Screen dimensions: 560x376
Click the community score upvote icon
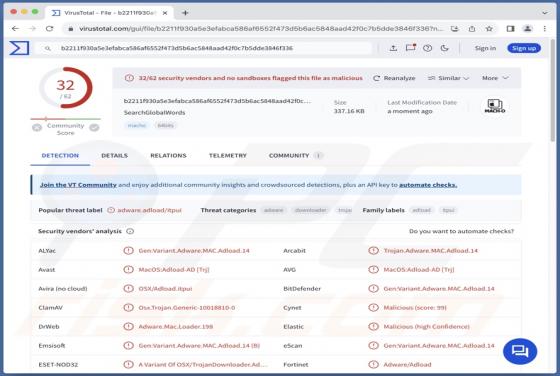click(x=94, y=127)
